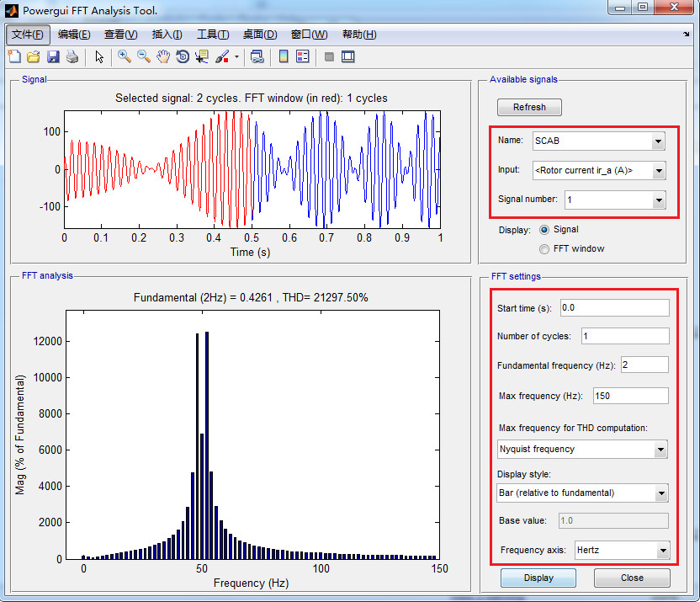Click the New Figure toolbar icon
The height and width of the screenshot is (602, 700).
14,57
